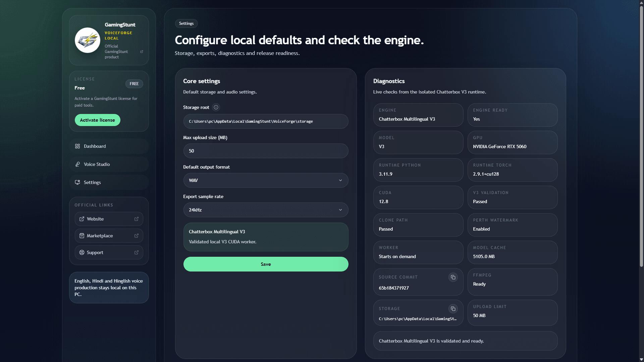Click the scrollbar down arrow
Screen dimensions: 644x362
tap(641, 359)
